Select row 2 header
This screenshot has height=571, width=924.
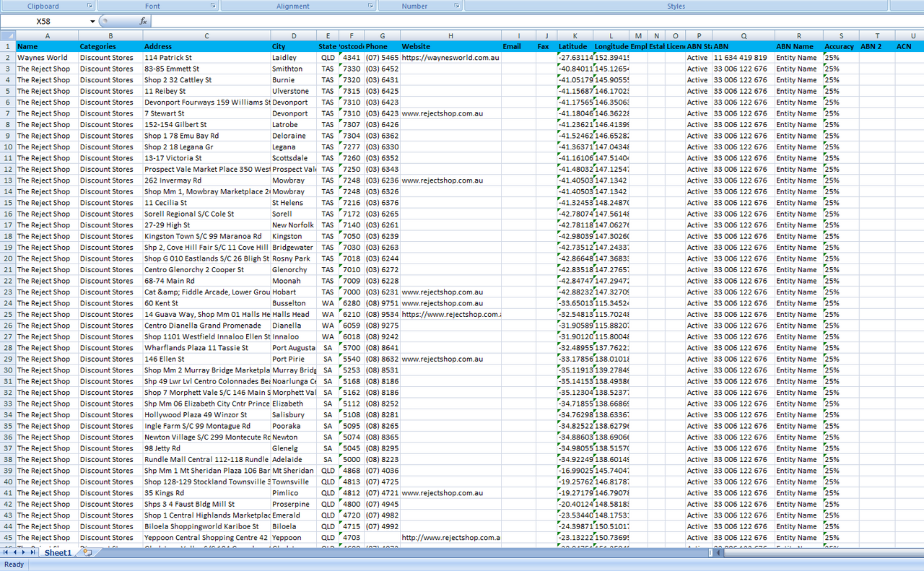coord(7,58)
